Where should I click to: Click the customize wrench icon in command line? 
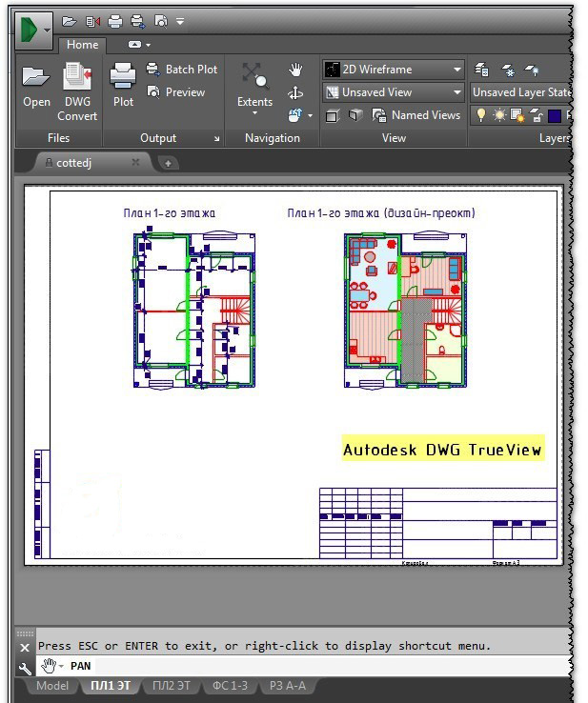[26, 666]
